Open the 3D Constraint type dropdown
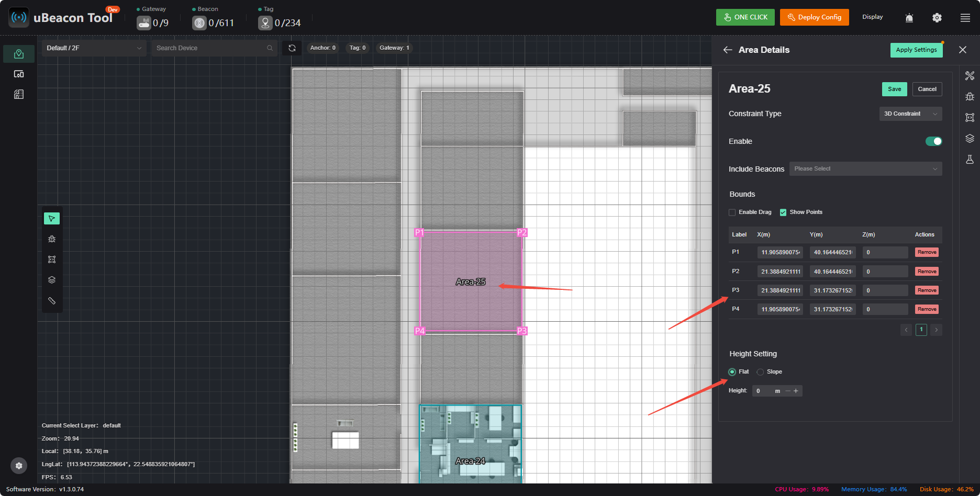The height and width of the screenshot is (496, 980). 910,114
